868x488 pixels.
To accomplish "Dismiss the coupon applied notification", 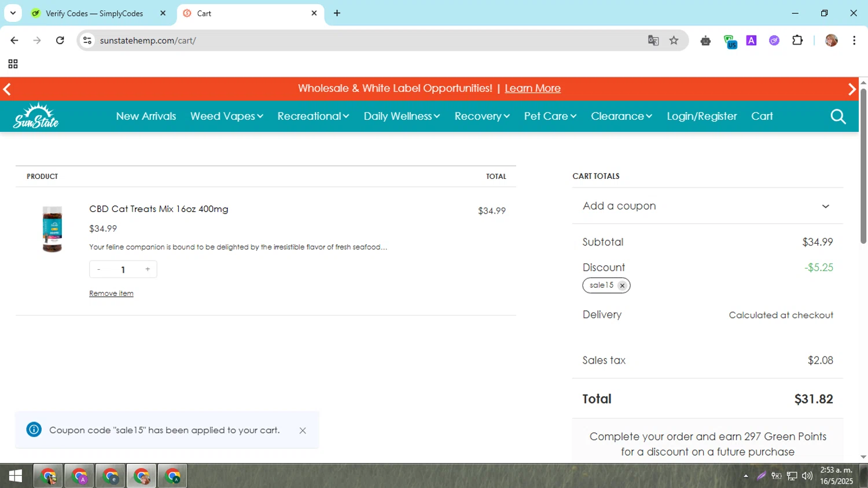I will pyautogui.click(x=303, y=430).
